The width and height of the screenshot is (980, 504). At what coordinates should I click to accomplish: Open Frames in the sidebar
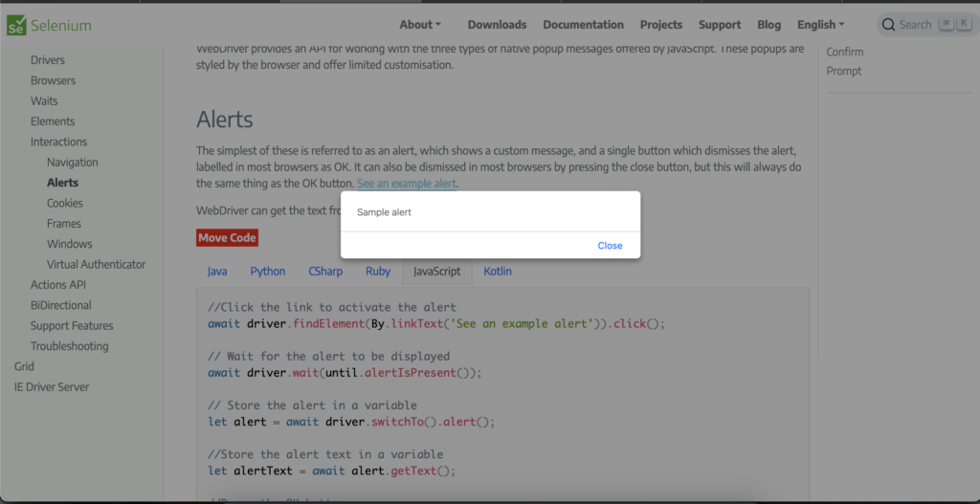point(64,224)
